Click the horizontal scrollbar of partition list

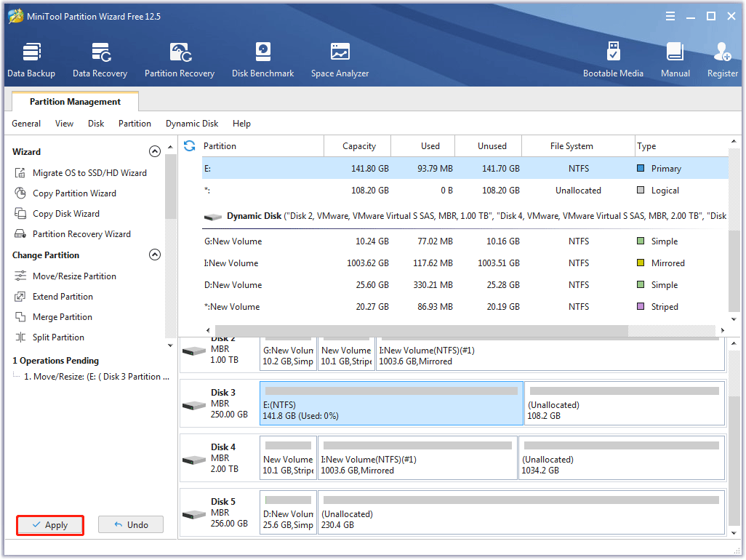(x=422, y=330)
